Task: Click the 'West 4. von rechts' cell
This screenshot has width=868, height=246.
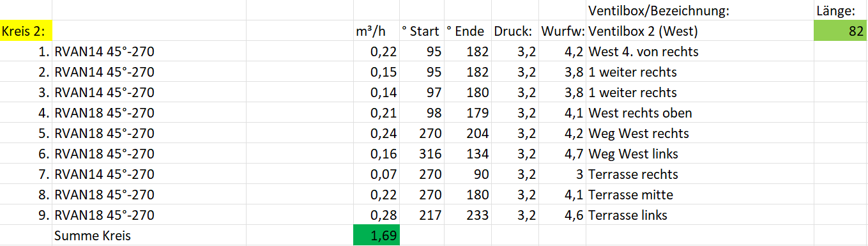Action: 700,51
